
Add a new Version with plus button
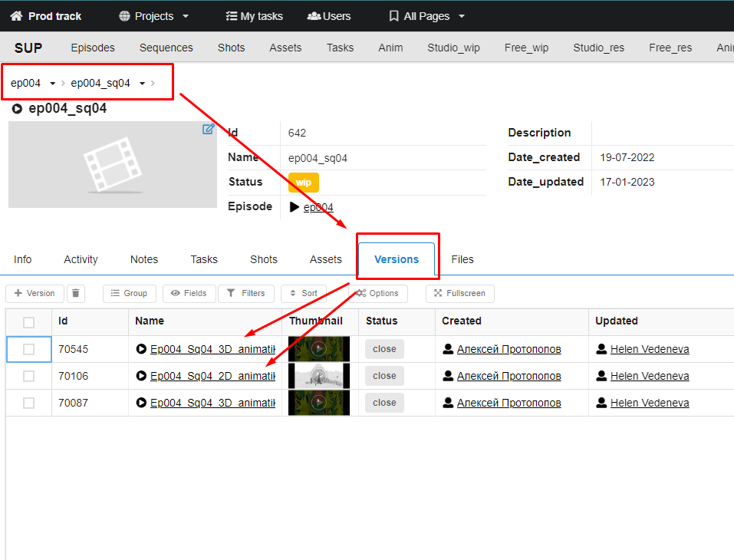tap(35, 293)
